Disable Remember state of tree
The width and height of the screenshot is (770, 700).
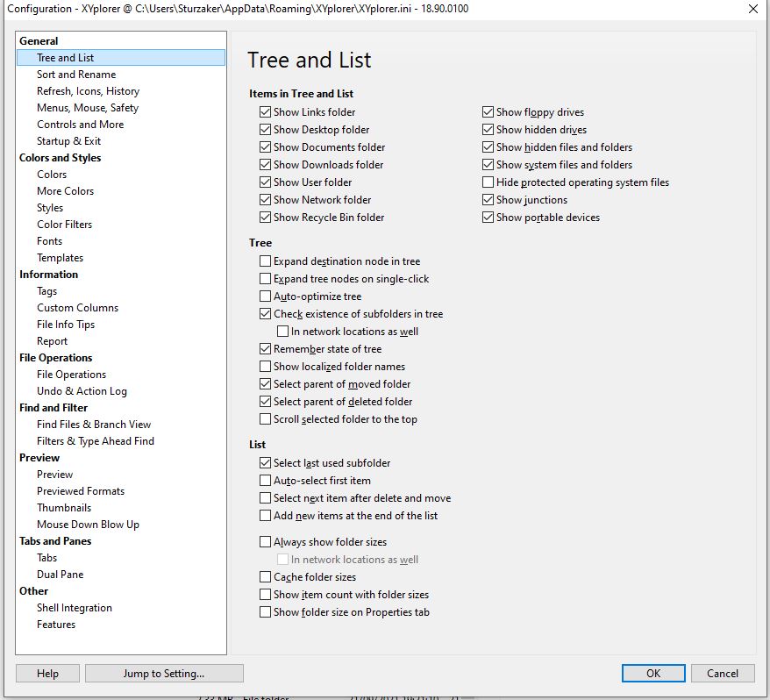click(265, 349)
